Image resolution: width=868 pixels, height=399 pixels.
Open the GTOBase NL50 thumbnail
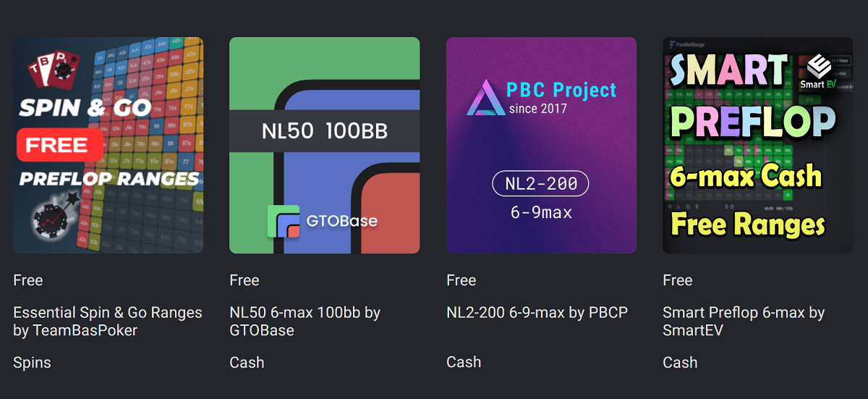pyautogui.click(x=325, y=145)
